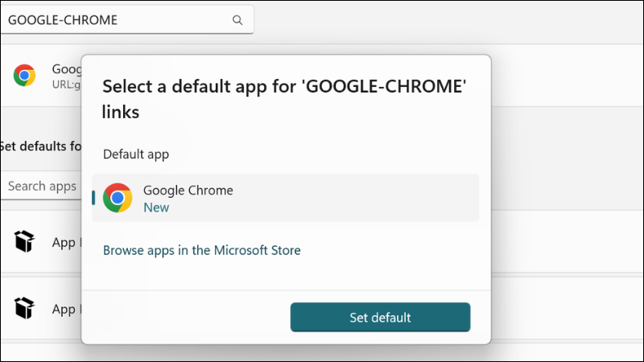Click the first App package box icon
The image size is (644, 362).
(x=24, y=241)
